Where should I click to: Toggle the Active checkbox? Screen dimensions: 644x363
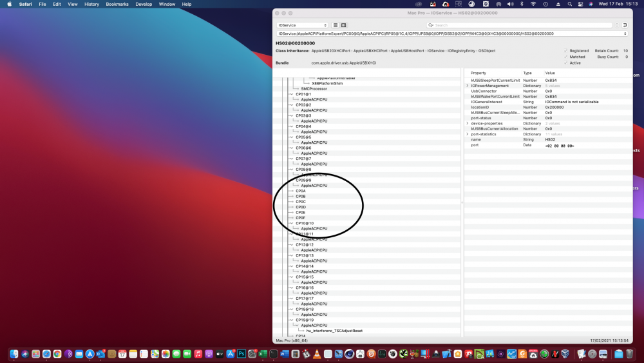pyautogui.click(x=565, y=63)
